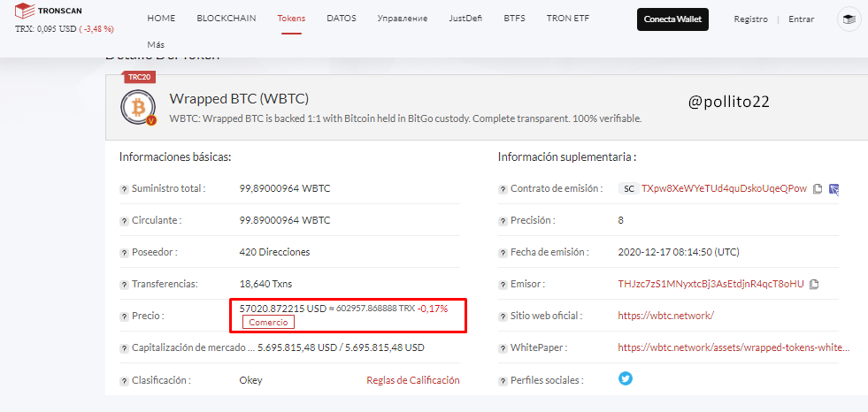Open the TRON ETF menu item

[568, 19]
